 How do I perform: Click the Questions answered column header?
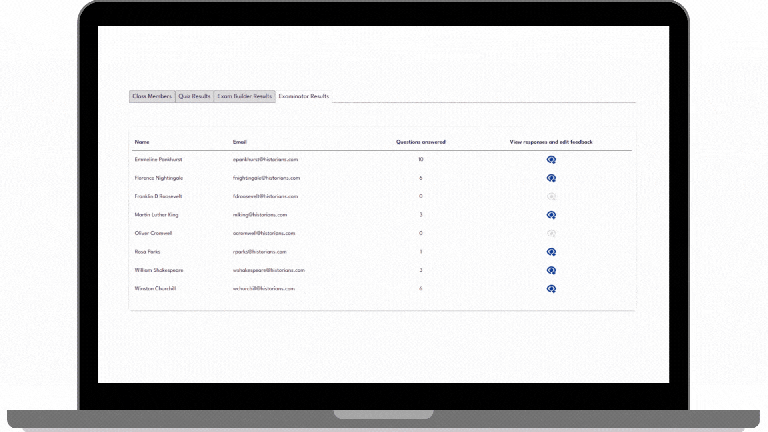click(421, 142)
